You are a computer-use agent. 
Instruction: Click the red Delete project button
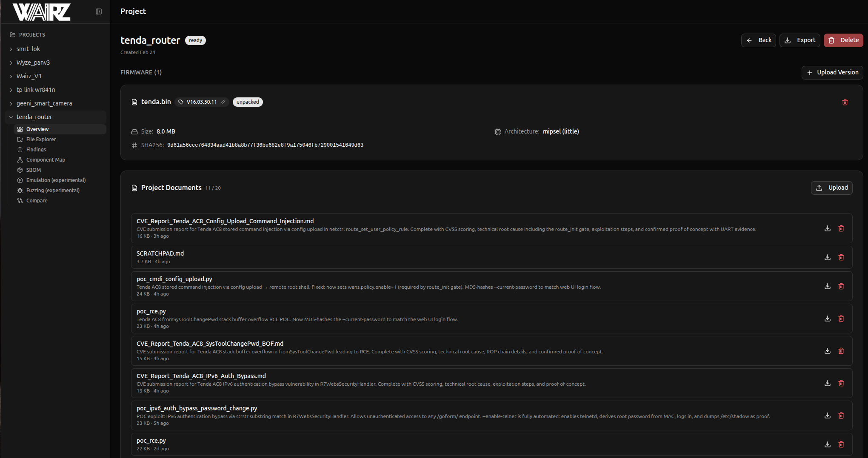point(843,40)
